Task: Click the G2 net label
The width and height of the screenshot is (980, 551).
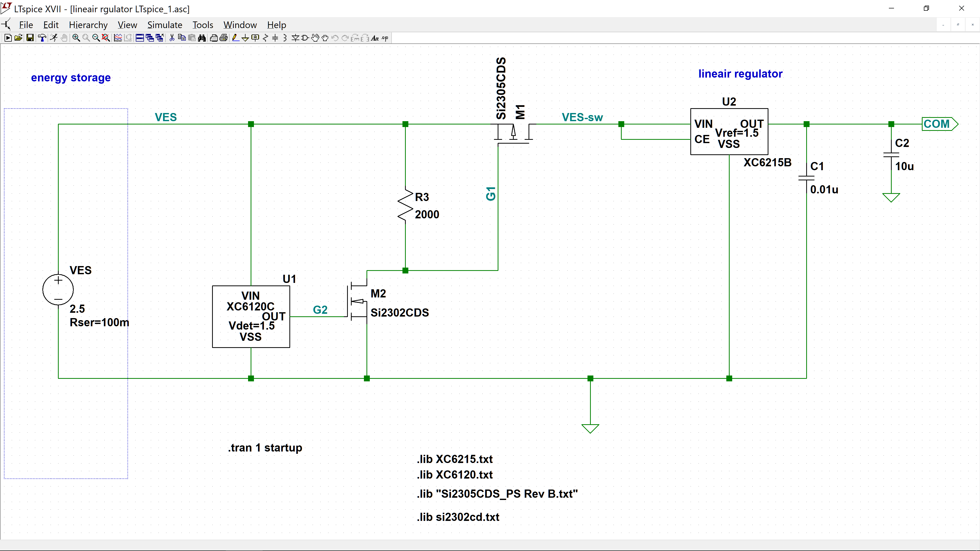Action: [x=320, y=309]
